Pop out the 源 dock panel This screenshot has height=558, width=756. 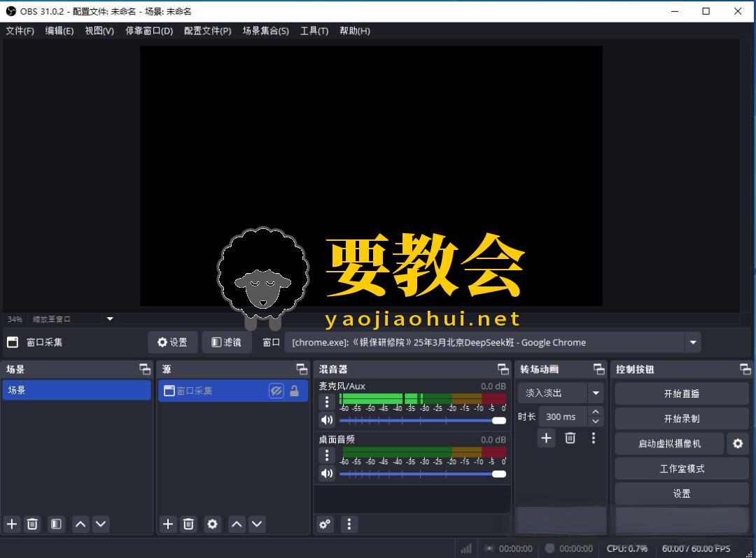point(302,370)
